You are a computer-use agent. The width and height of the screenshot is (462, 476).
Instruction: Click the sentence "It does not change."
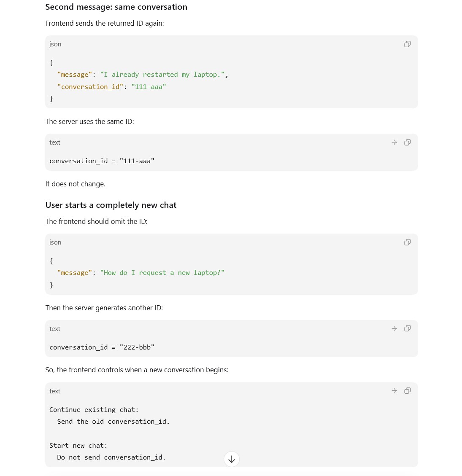pyautogui.click(x=76, y=184)
